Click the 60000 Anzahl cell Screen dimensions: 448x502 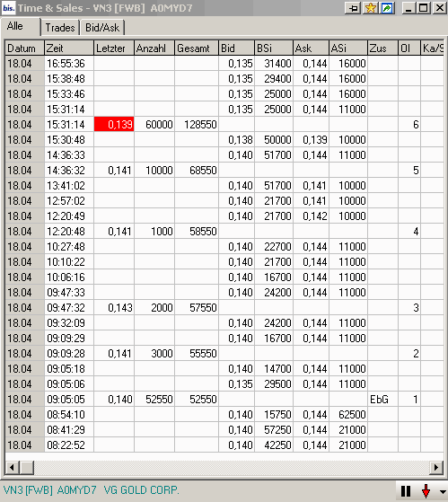tap(154, 124)
